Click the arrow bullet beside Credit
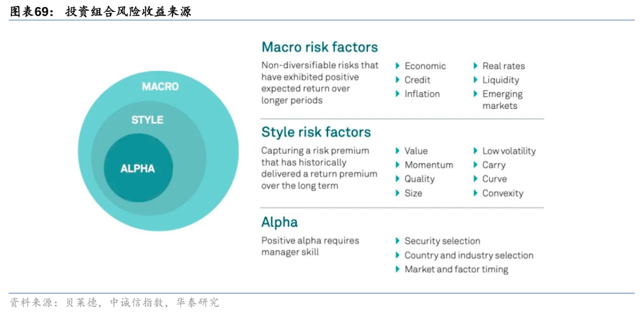This screenshot has width=644, height=314. click(x=398, y=80)
